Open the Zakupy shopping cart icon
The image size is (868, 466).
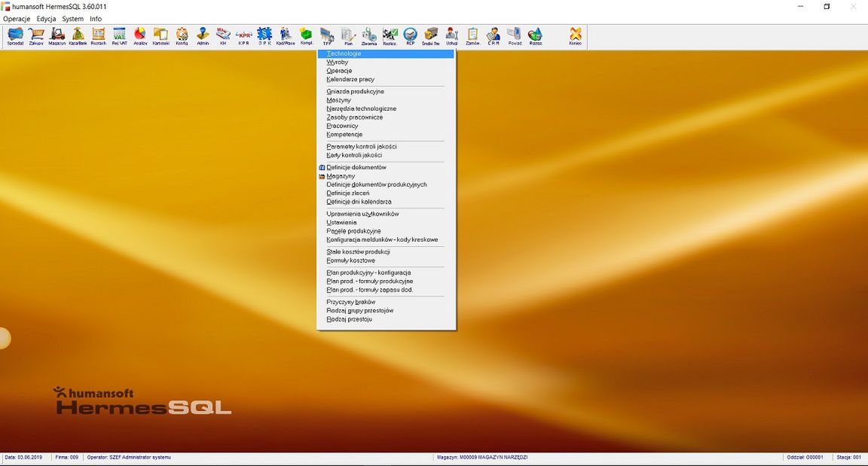tap(36, 36)
